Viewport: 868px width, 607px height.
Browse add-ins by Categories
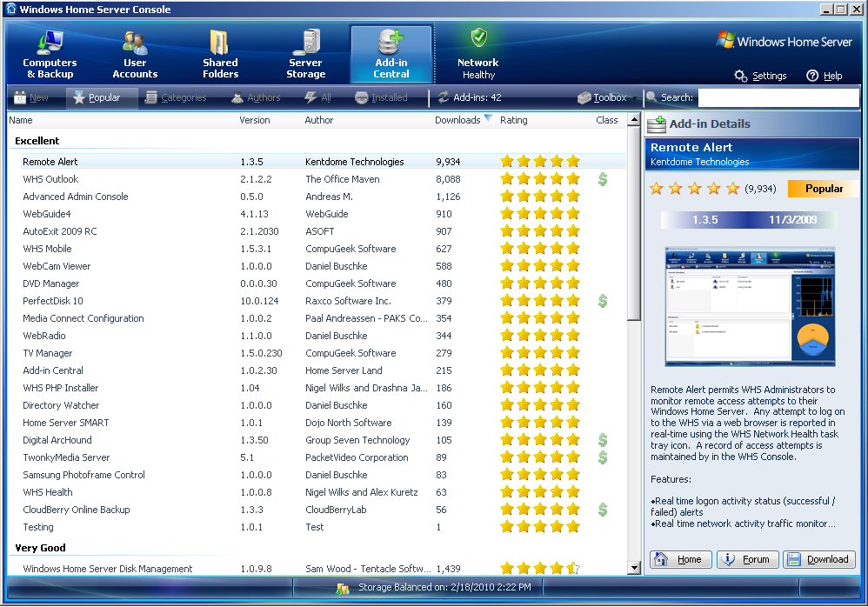click(x=176, y=98)
